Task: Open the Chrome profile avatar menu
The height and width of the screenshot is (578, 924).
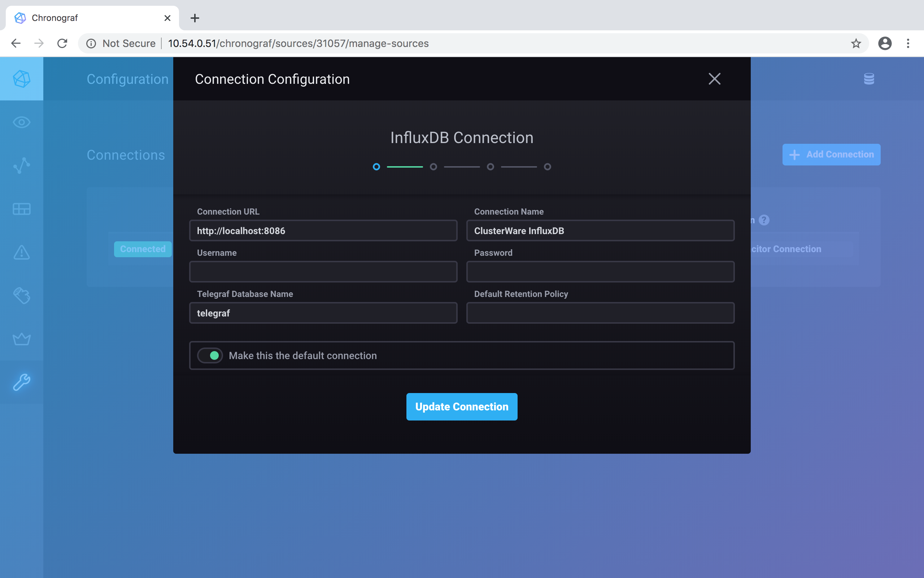Action: pyautogui.click(x=885, y=43)
